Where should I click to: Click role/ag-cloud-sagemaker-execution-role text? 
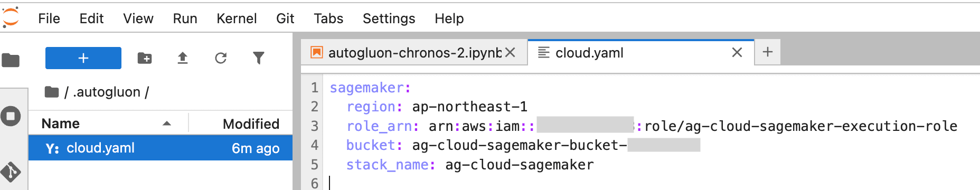click(800, 126)
